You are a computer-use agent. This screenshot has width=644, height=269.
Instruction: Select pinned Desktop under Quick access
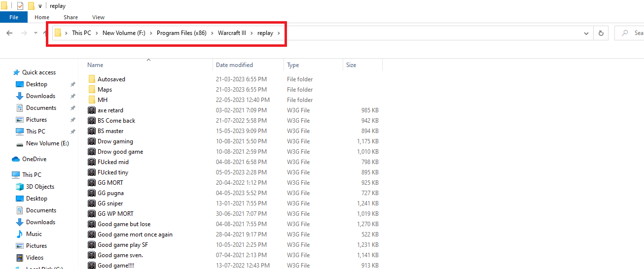coord(36,84)
